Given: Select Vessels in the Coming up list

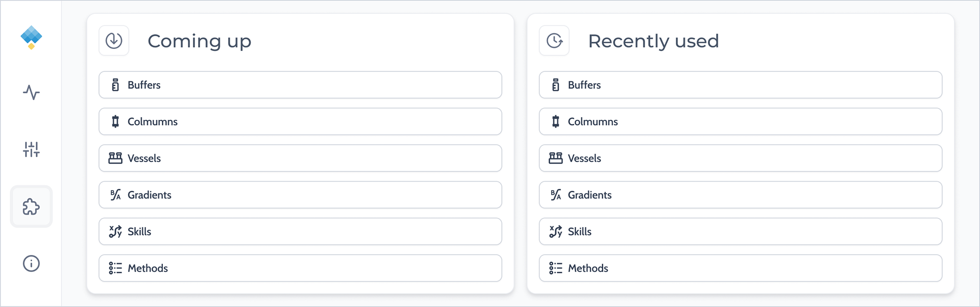Looking at the screenshot, I should click(300, 158).
